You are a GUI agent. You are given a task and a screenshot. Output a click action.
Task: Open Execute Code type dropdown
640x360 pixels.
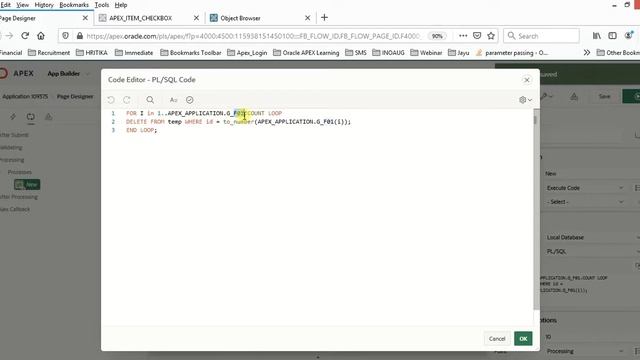click(585, 188)
